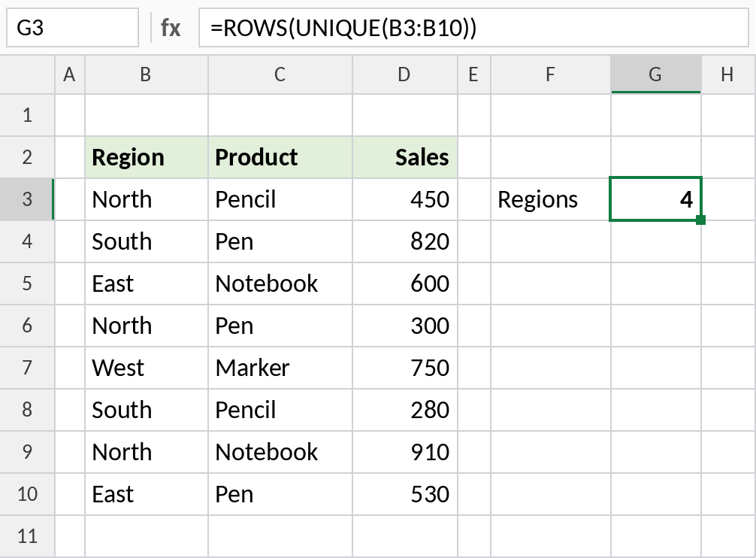Click the sales value 530
Image resolution: width=756 pixels, height=558 pixels.
pos(405,494)
